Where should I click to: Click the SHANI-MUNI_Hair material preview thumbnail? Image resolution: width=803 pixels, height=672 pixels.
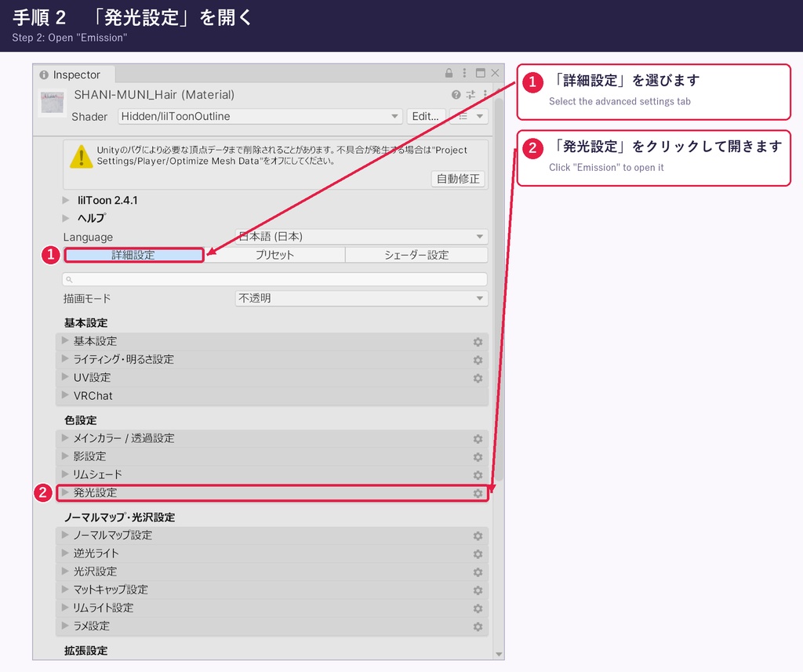click(x=53, y=103)
